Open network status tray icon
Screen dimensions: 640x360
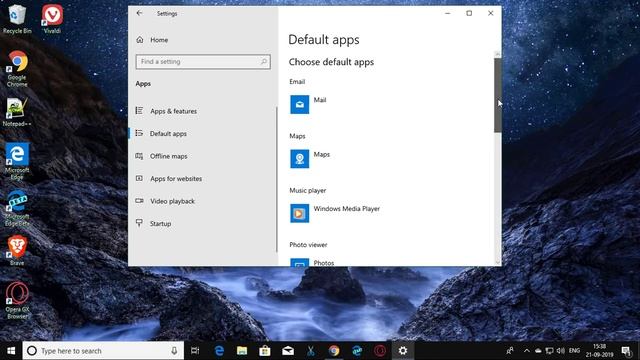tap(549, 351)
